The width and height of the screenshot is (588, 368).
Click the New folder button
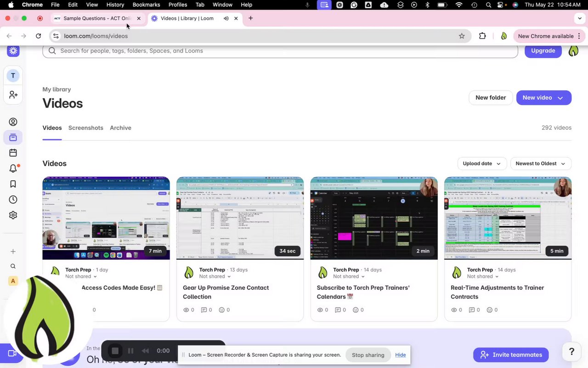491,98
